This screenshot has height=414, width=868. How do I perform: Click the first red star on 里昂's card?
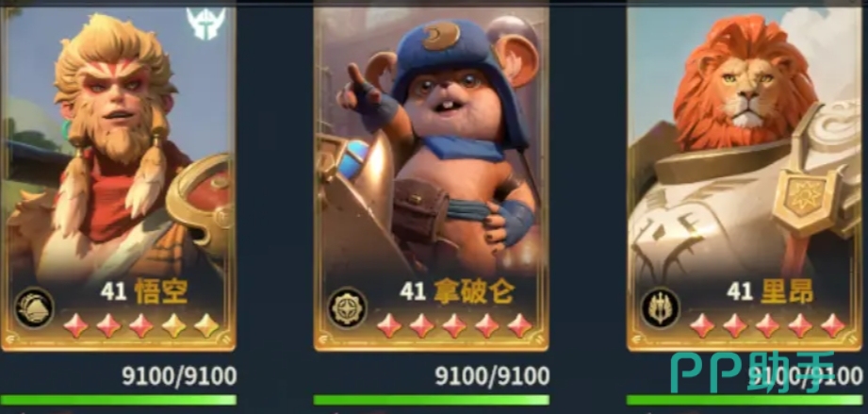(x=702, y=325)
